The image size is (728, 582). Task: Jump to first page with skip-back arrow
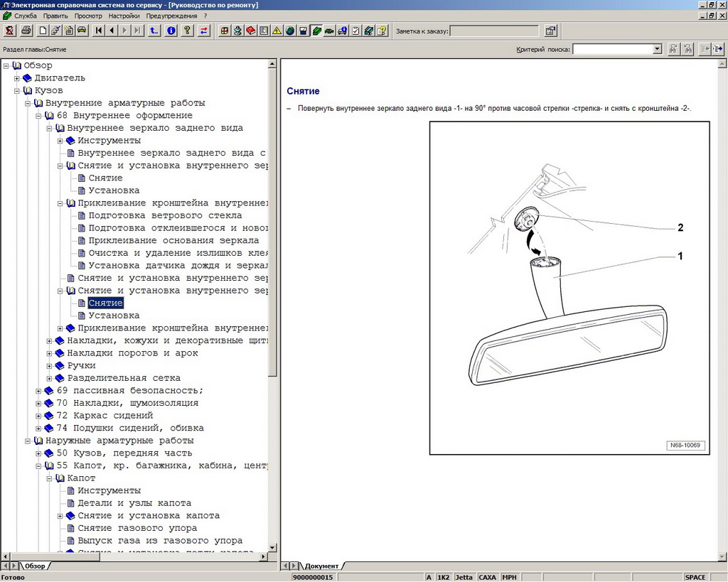coord(98,31)
